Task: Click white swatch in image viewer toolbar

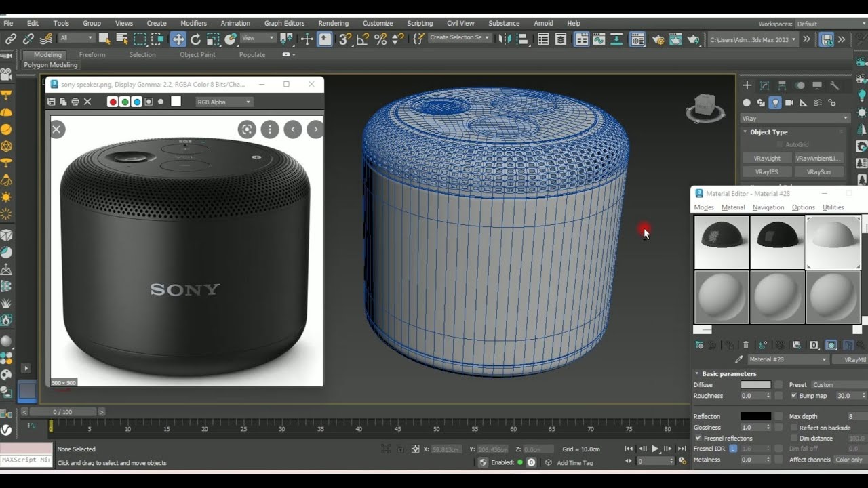Action: point(176,102)
